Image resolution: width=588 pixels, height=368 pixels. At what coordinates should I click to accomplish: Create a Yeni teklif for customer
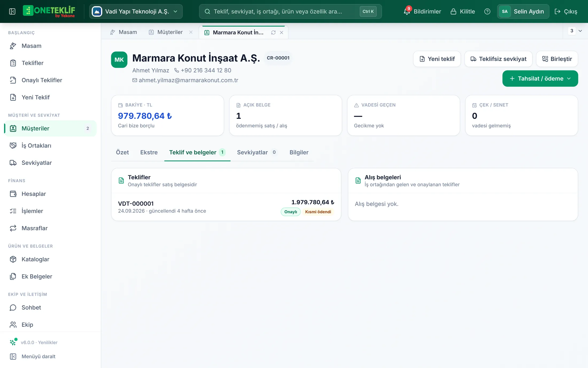pyautogui.click(x=437, y=59)
